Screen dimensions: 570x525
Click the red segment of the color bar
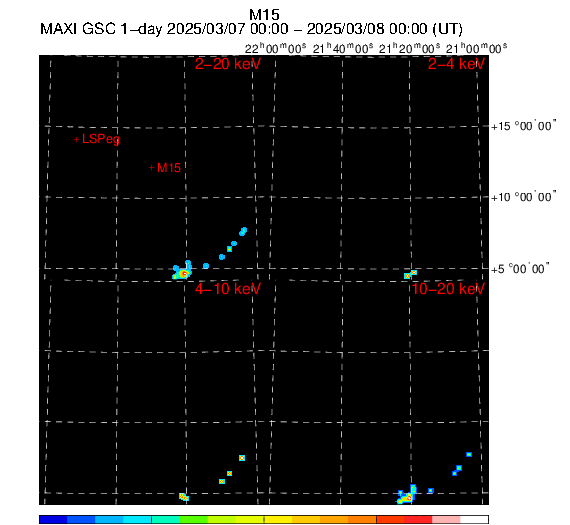(418, 519)
